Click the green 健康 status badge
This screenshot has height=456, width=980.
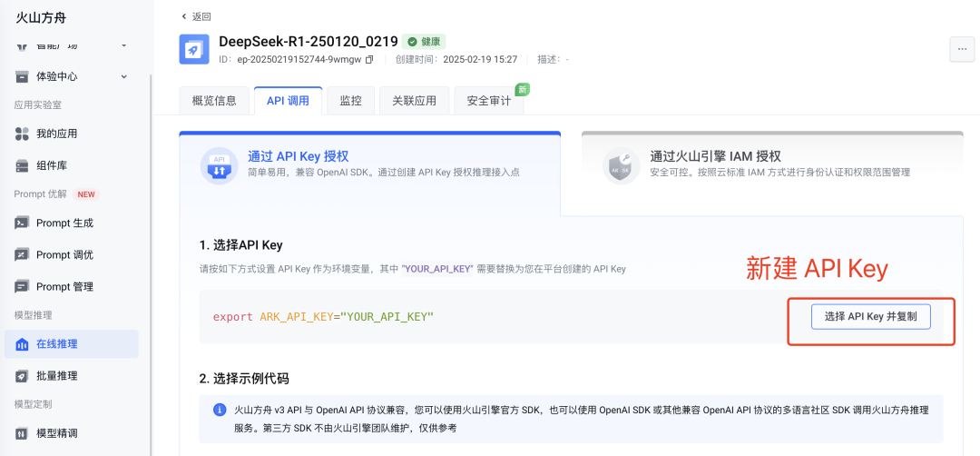tap(423, 42)
